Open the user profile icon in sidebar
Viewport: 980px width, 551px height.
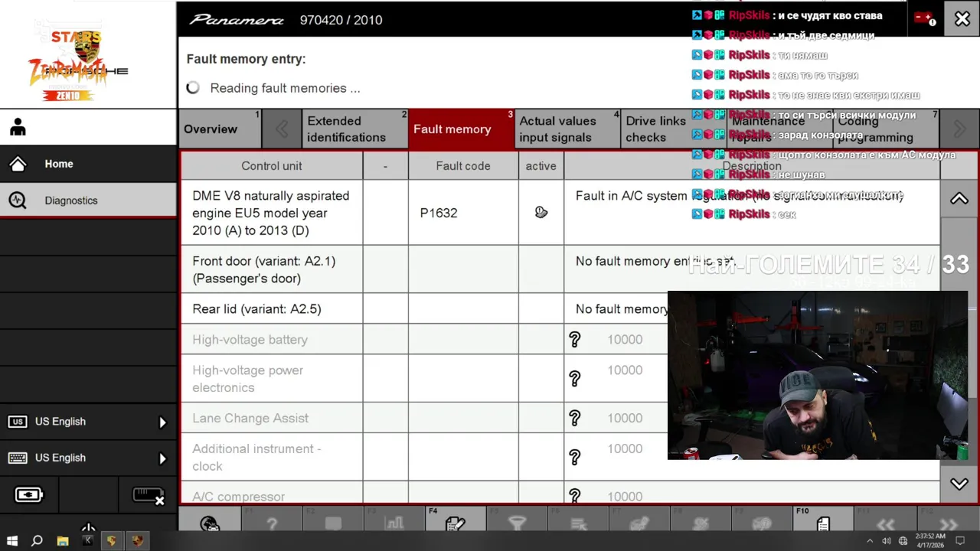(x=18, y=128)
